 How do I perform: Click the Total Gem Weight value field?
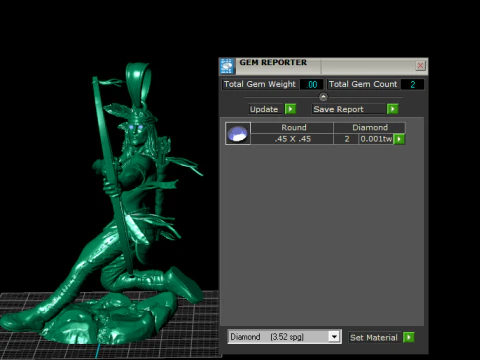[312, 84]
